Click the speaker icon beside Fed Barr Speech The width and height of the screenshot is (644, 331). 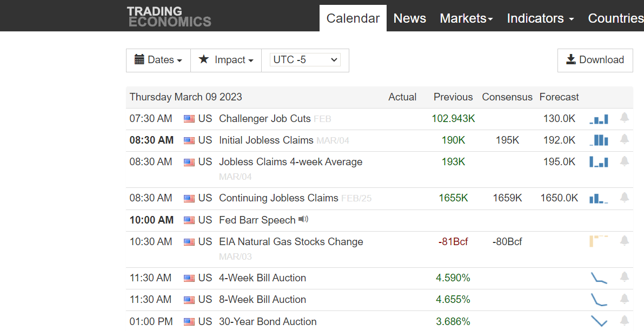tap(303, 219)
